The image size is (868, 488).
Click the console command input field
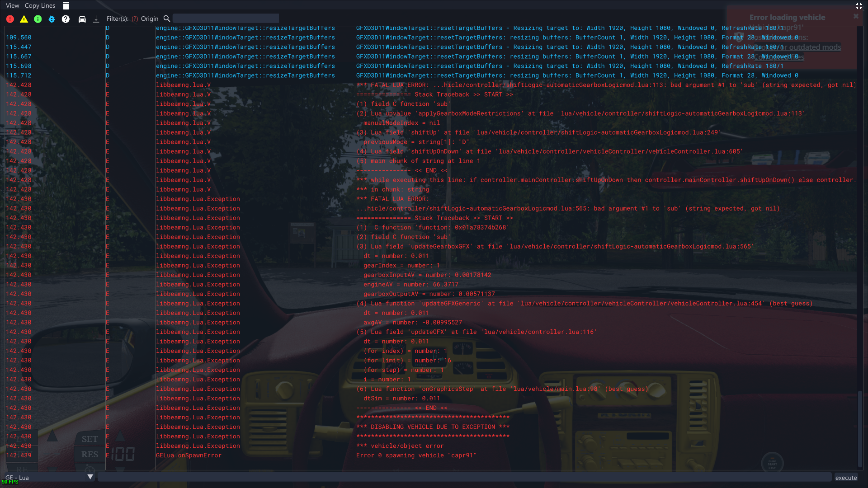[x=464, y=477]
